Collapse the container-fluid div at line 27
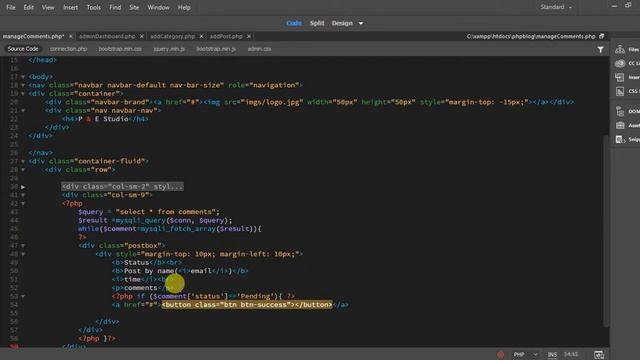The width and height of the screenshot is (640, 360). coord(23,161)
